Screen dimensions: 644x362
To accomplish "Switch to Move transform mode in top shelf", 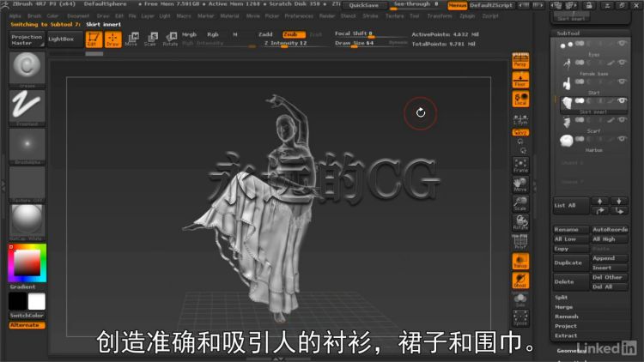I will click(131, 39).
